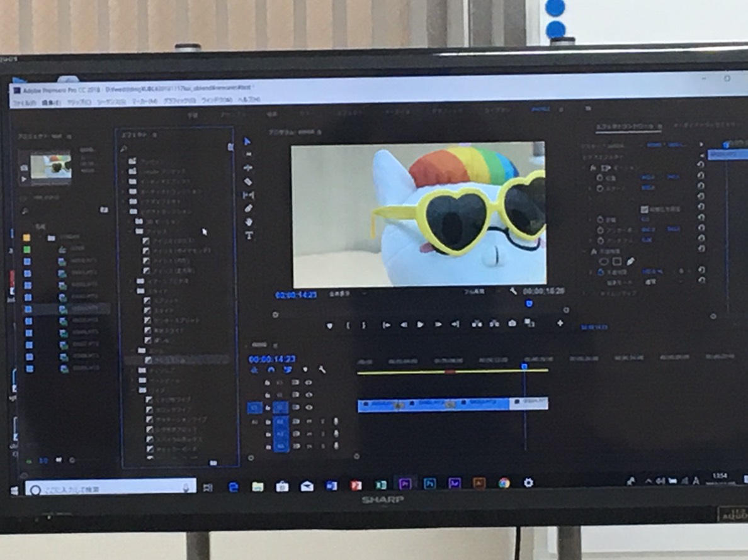Viewport: 748px width, 560px height.
Task: Select the last (light-colored) clip on V1
Action: (x=528, y=403)
